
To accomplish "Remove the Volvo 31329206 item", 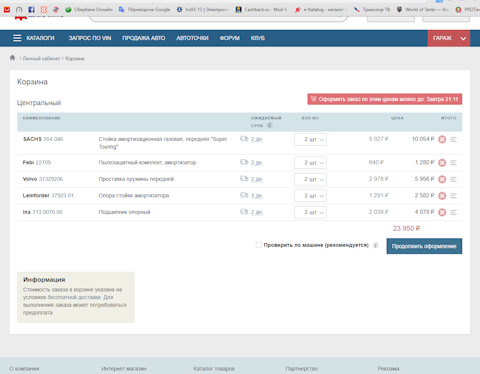I will pyautogui.click(x=442, y=179).
